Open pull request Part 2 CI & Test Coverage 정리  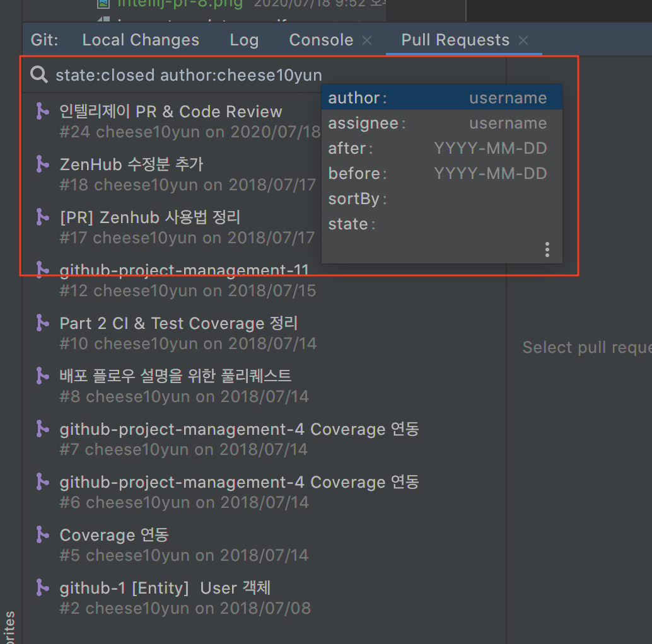pos(178,323)
